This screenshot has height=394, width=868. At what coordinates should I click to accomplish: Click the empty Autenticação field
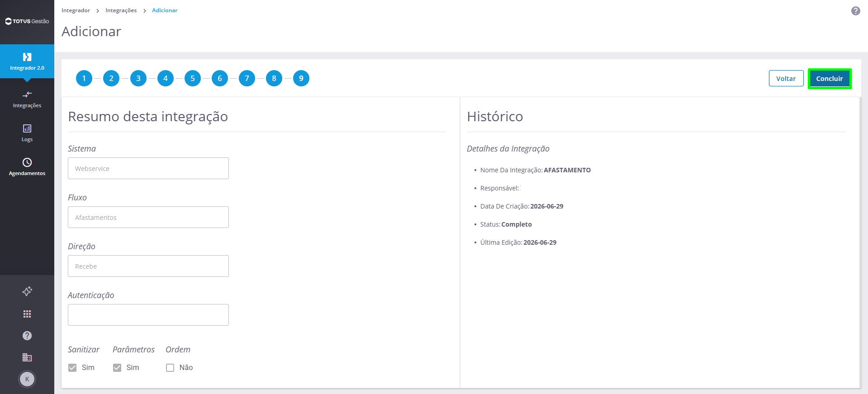coord(148,315)
